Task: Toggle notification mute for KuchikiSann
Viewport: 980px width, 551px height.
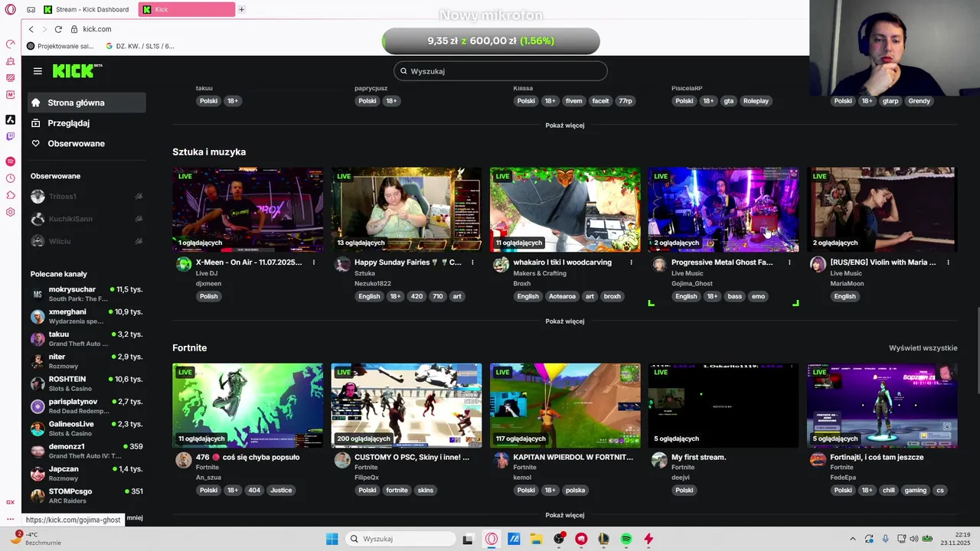Action: (139, 219)
